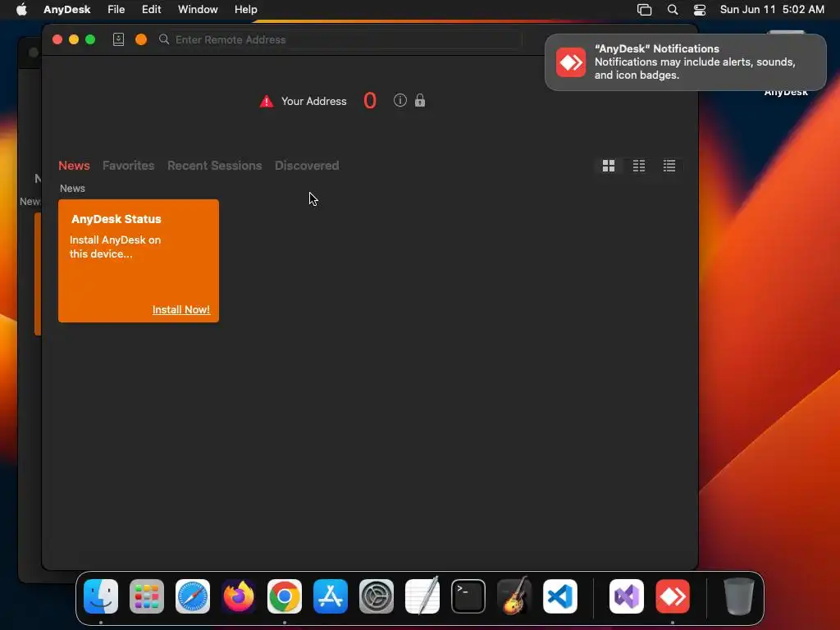The image size is (840, 630).
Task: Open the AnyDesk Status news card
Action: tap(139, 261)
